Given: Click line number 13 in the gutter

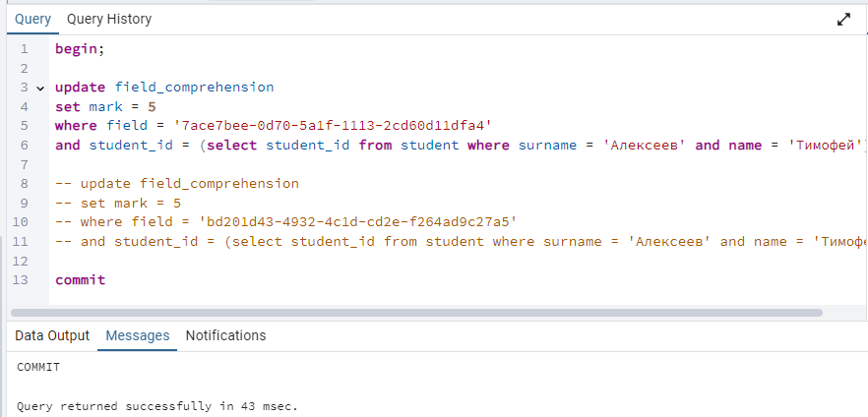Looking at the screenshot, I should pyautogui.click(x=20, y=280).
